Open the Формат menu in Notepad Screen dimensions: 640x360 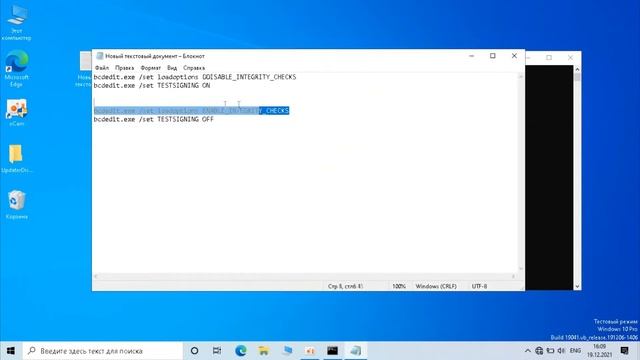(151, 68)
